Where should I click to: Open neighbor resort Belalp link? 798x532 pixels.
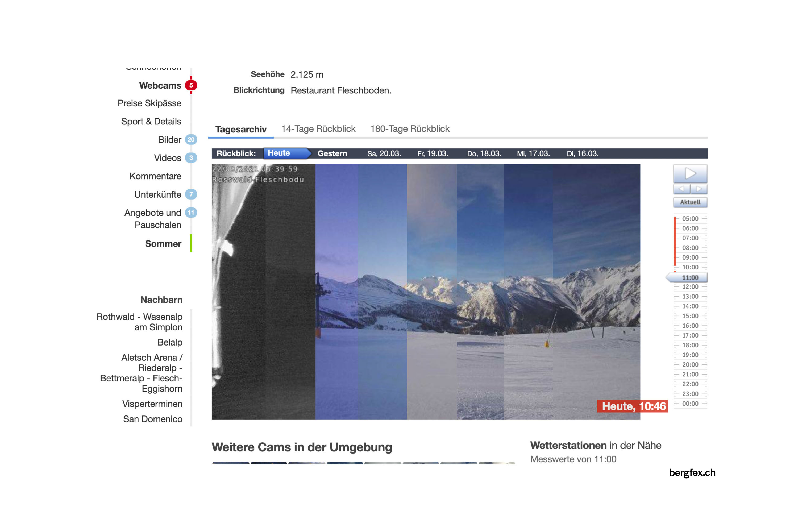[170, 342]
